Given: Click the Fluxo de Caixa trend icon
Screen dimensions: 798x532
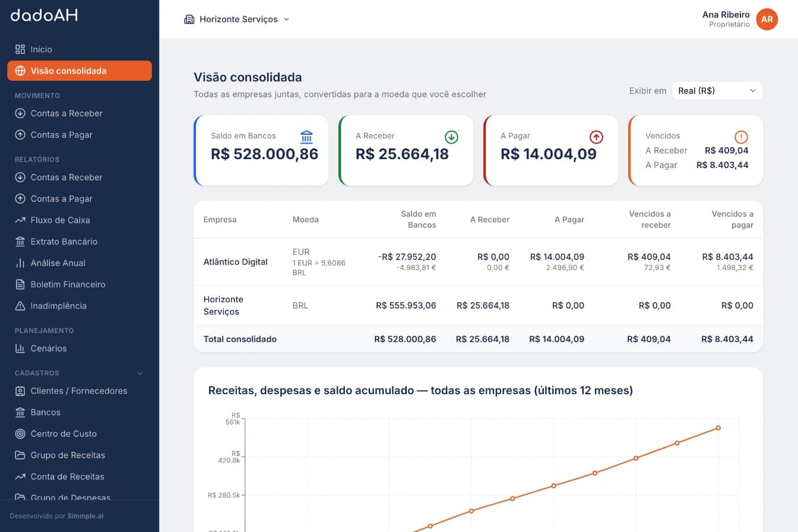Looking at the screenshot, I should [x=20, y=220].
